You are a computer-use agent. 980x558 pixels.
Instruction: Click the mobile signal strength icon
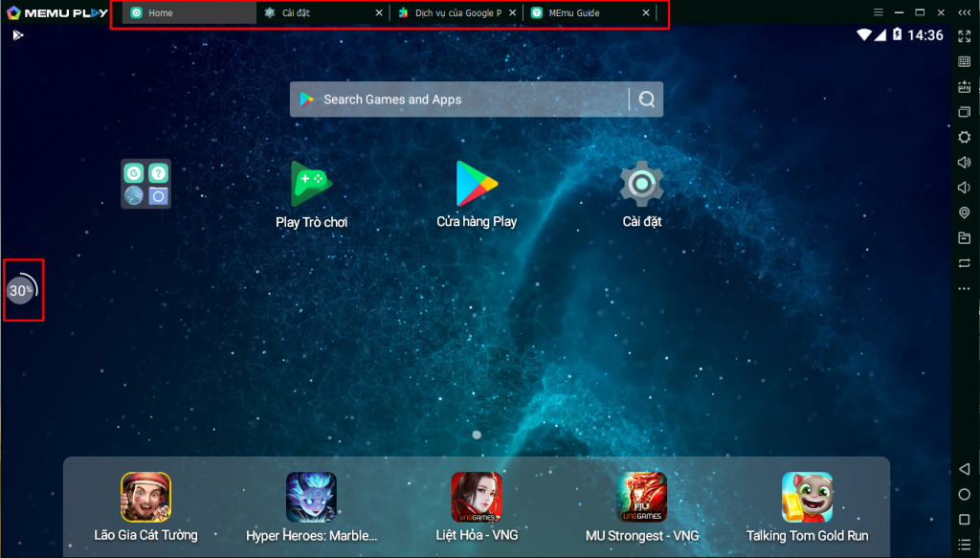tap(880, 35)
